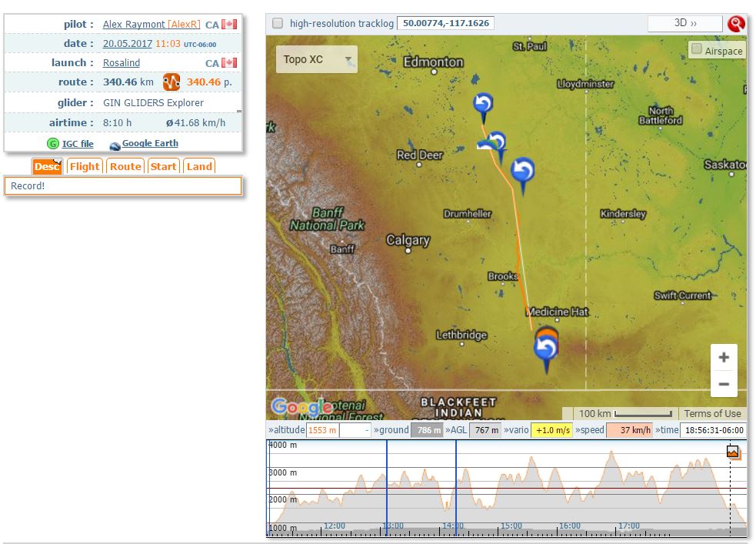Click the second blue marker line near 14:00
The height and width of the screenshot is (544, 756).
(456, 487)
